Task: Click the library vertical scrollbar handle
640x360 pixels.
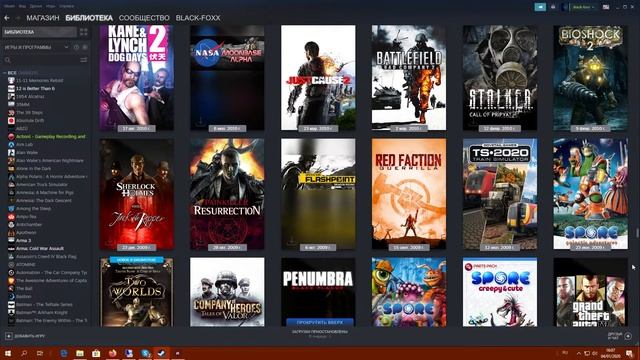Action: (637, 233)
